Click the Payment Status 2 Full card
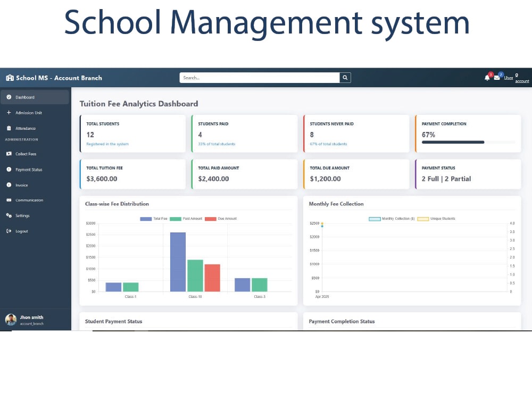 (468, 174)
